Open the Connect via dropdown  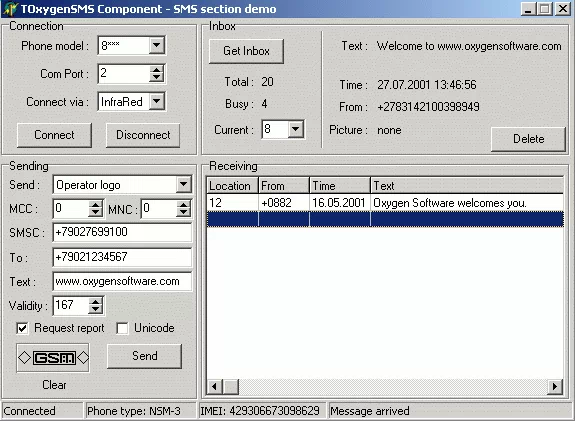click(x=157, y=101)
